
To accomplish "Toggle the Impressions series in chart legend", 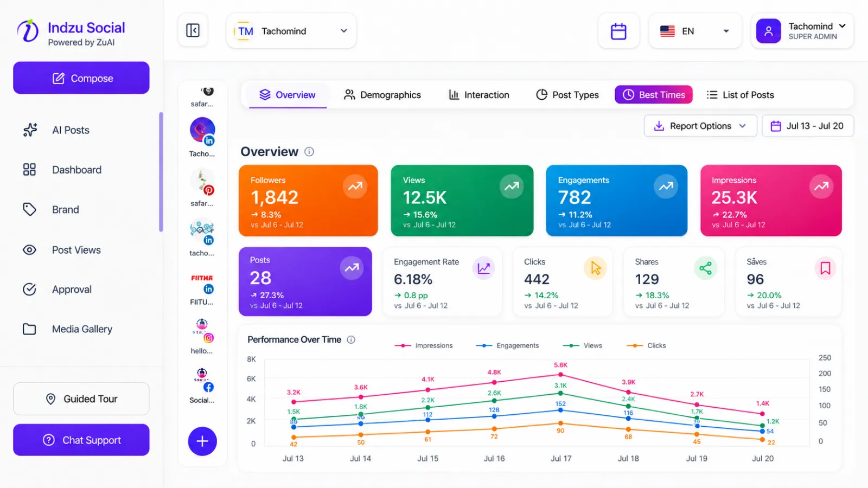I will pos(424,345).
